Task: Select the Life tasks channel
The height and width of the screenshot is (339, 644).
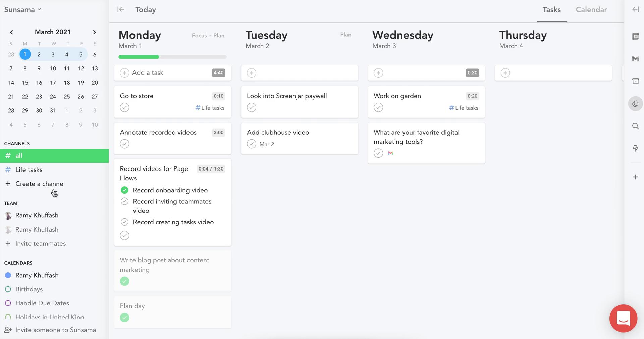Action: click(29, 170)
